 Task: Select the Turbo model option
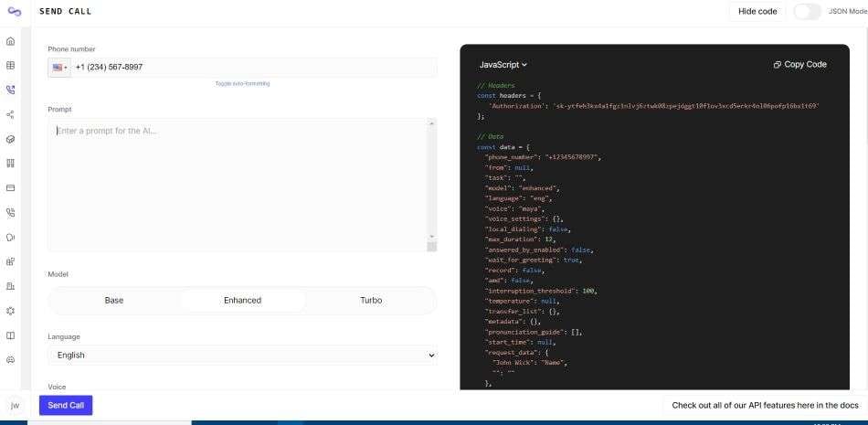(371, 301)
